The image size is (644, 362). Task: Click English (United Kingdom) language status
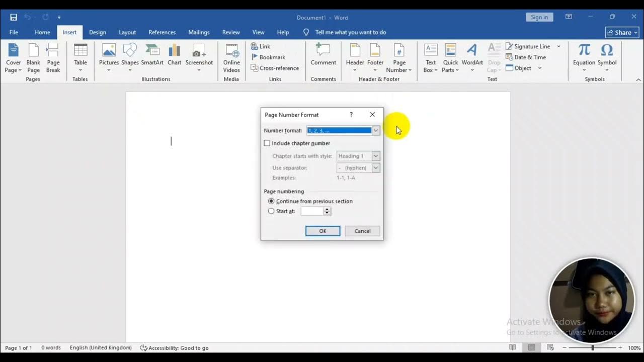(x=101, y=347)
